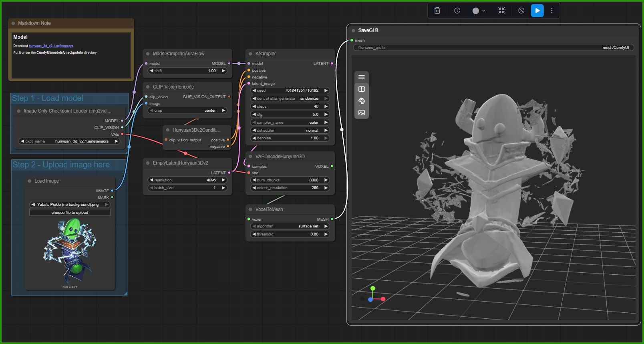
Task: Open the background color palette in viewer
Action: click(361, 101)
